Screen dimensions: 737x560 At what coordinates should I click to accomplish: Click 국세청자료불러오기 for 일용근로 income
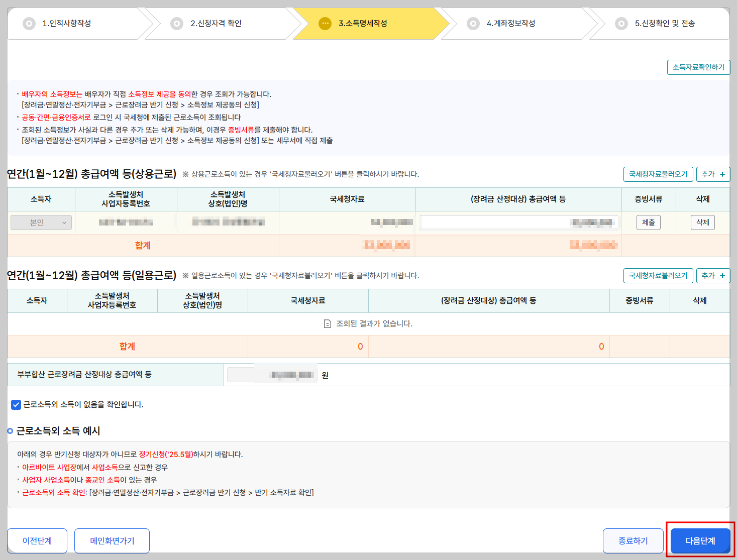pos(658,275)
